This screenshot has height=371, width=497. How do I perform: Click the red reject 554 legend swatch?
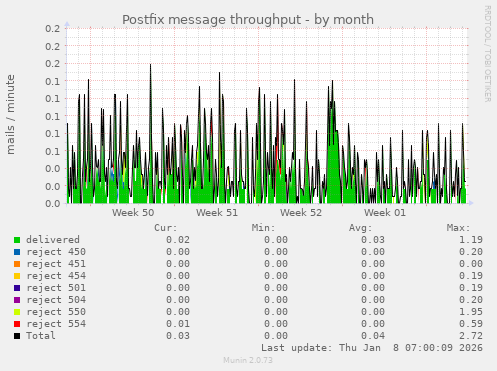click(x=17, y=324)
